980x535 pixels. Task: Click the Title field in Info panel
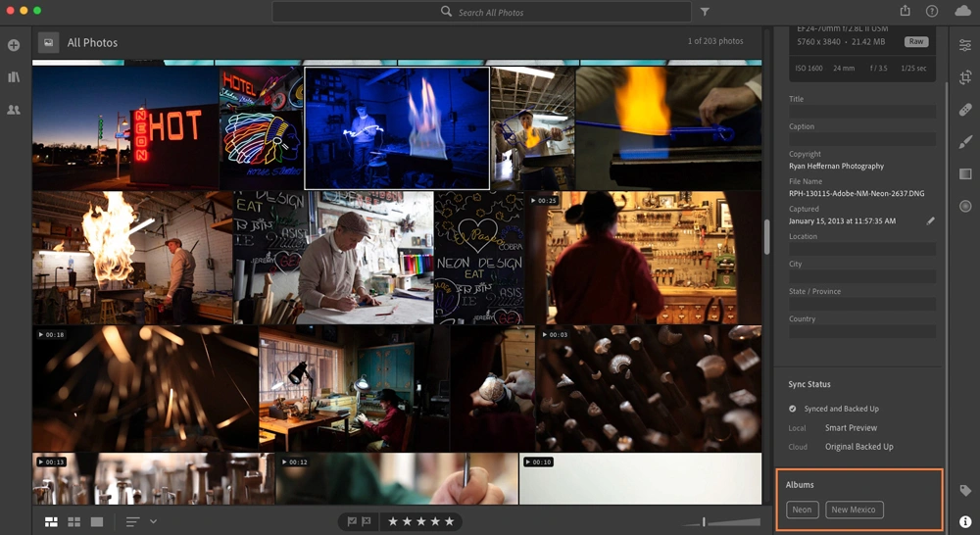(x=861, y=112)
